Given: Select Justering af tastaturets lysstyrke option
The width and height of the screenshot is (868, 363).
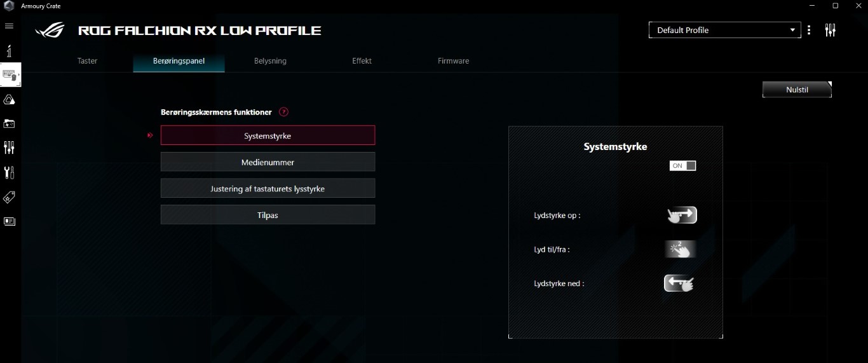Looking at the screenshot, I should pyautogui.click(x=268, y=189).
